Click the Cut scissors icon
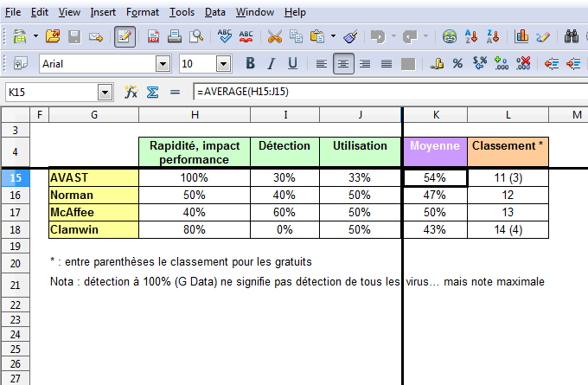The image size is (588, 385). [274, 37]
